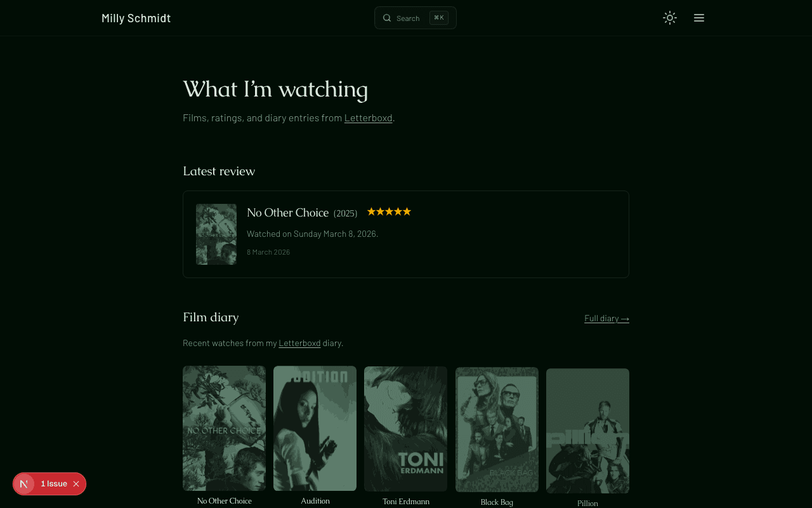Open the hamburger navigation menu

tap(699, 18)
